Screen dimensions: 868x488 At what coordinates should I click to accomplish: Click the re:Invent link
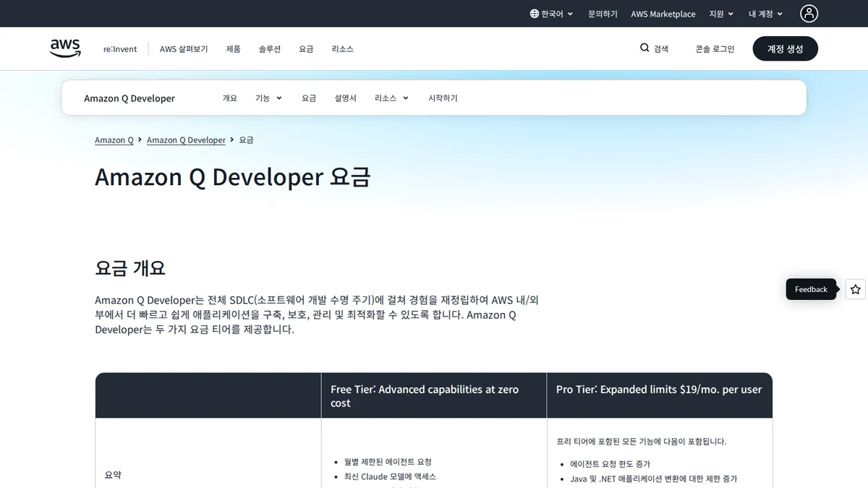coord(120,49)
